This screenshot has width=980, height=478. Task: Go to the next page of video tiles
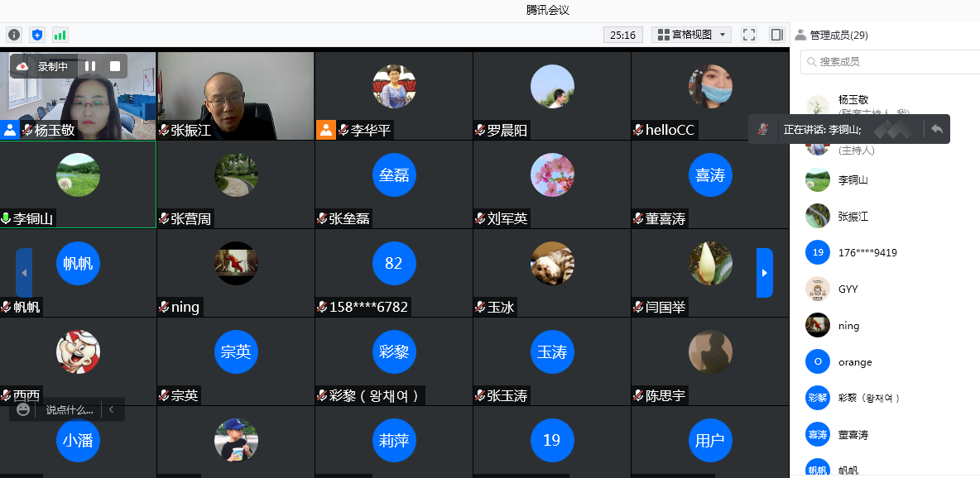(764, 273)
